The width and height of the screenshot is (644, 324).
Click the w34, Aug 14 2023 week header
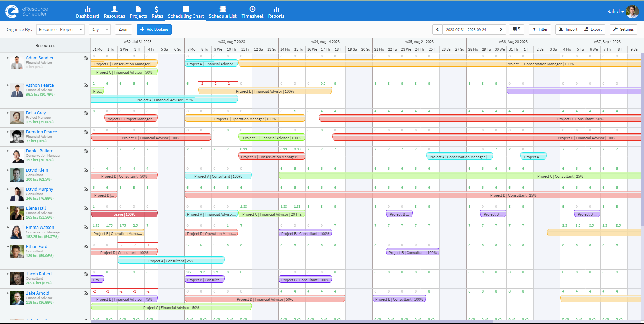pos(325,42)
